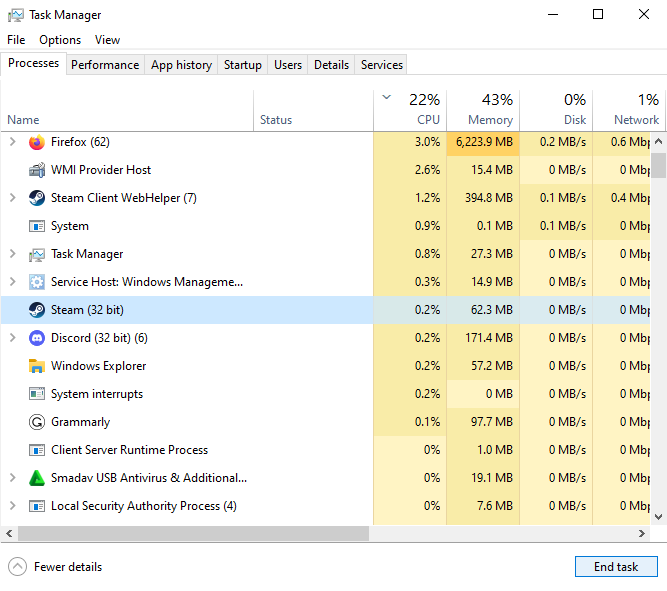This screenshot has width=667, height=591.
Task: Expand Service Host: Windows Management group
Action: tap(13, 282)
